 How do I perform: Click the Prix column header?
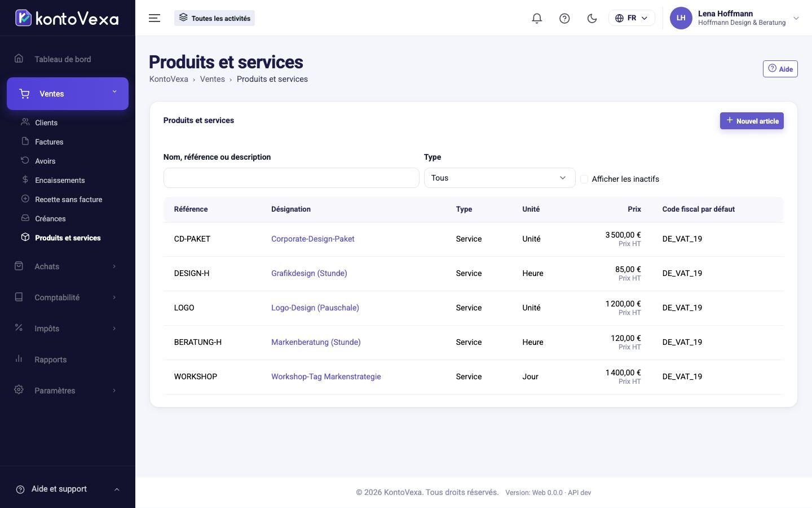[634, 209]
